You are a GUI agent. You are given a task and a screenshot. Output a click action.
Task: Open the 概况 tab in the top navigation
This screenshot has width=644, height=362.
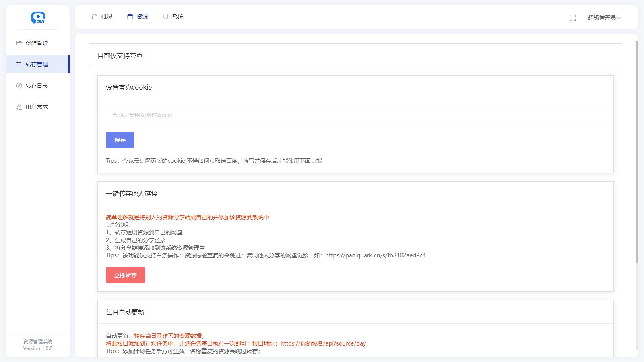(107, 16)
